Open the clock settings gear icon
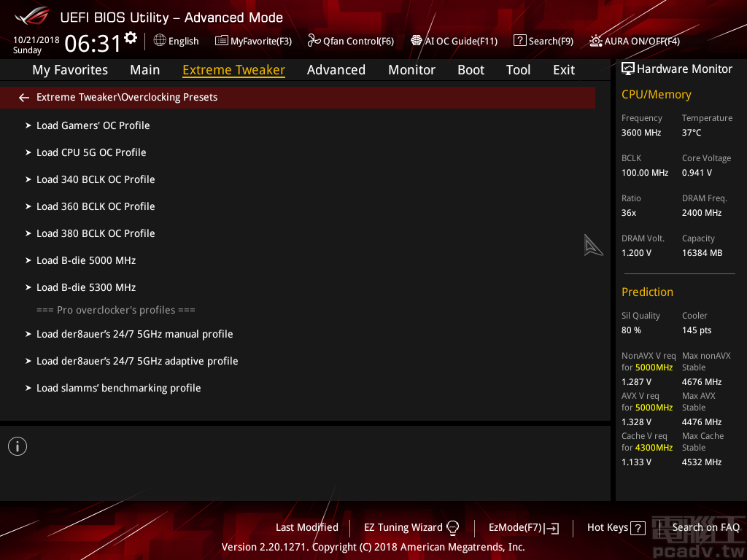Viewport: 747px width, 560px height. (x=131, y=38)
